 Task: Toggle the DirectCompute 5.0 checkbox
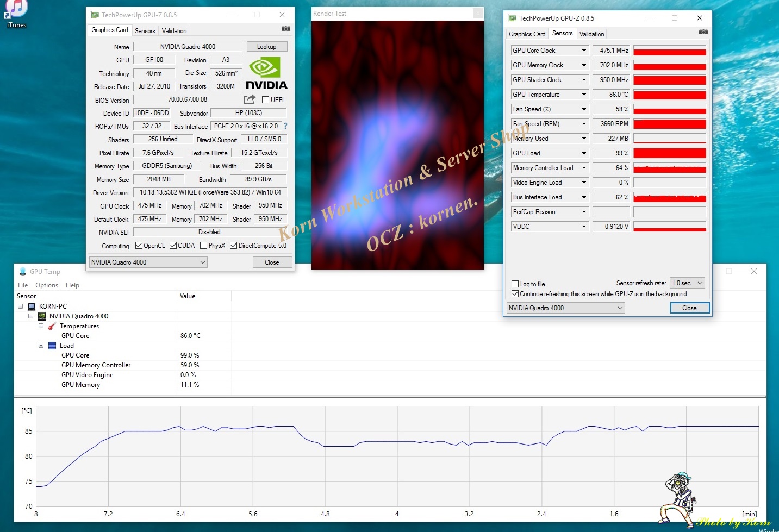(233, 246)
